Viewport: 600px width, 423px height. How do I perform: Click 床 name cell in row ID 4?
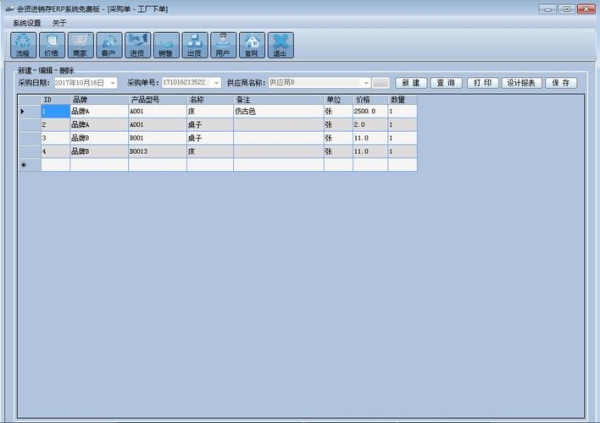click(210, 152)
